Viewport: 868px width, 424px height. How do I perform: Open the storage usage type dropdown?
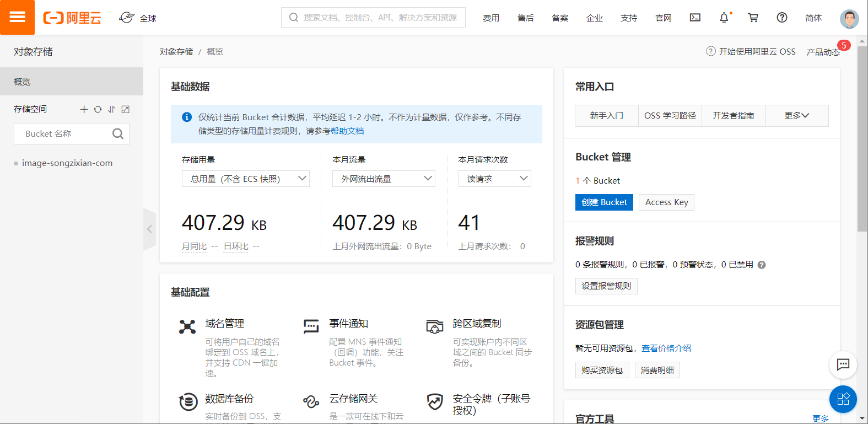(x=246, y=179)
